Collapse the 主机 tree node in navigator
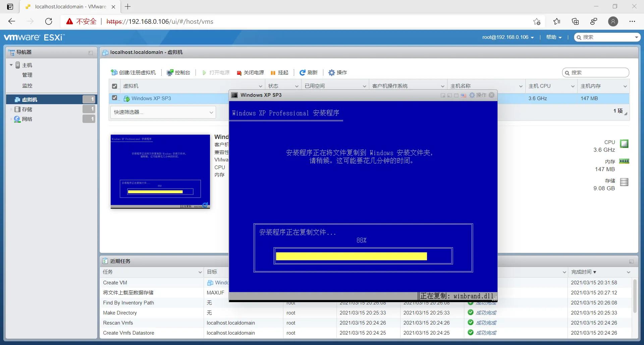644x345 pixels. [10, 65]
